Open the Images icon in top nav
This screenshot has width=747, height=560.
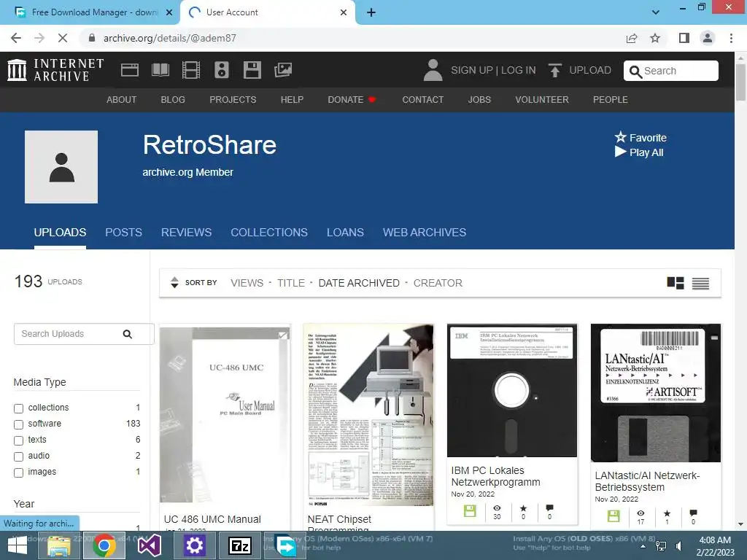[283, 70]
